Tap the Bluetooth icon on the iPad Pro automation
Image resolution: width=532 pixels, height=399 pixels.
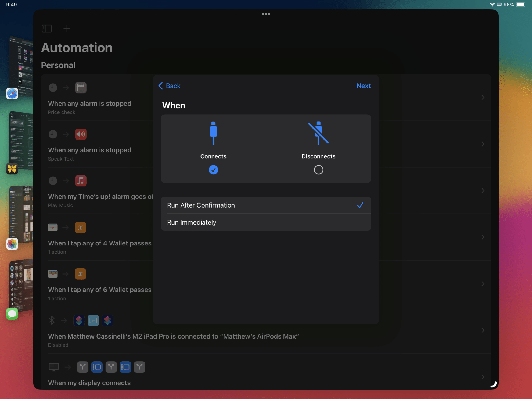point(51,320)
